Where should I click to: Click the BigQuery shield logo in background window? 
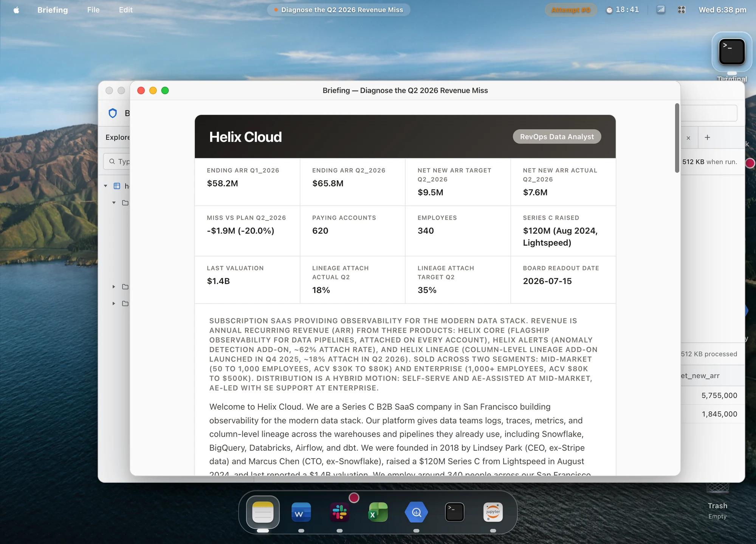[113, 113]
